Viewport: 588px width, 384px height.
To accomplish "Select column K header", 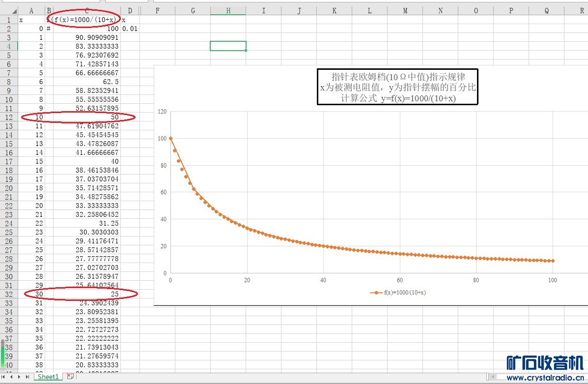I will tap(334, 10).
